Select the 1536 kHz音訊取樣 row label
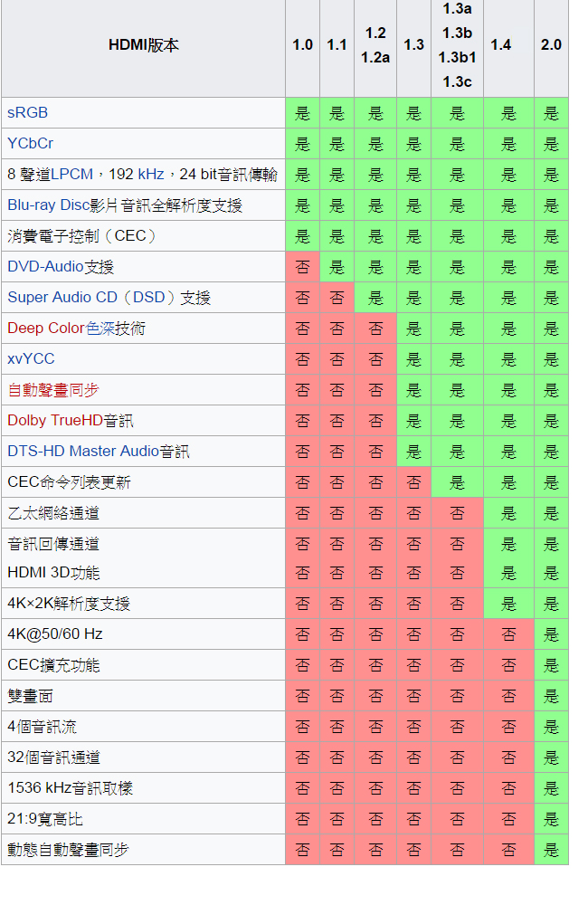 [144, 788]
